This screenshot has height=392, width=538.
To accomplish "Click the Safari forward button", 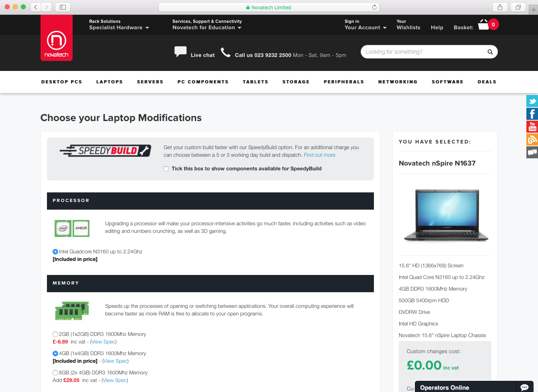I will point(47,7).
